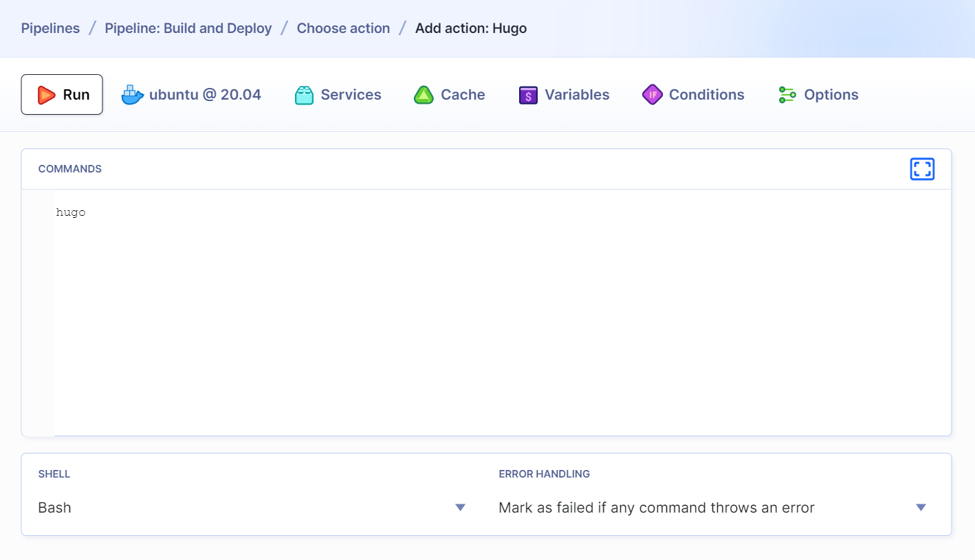The image size is (975, 560).
Task: Click the ERROR HANDLING label
Action: [545, 474]
